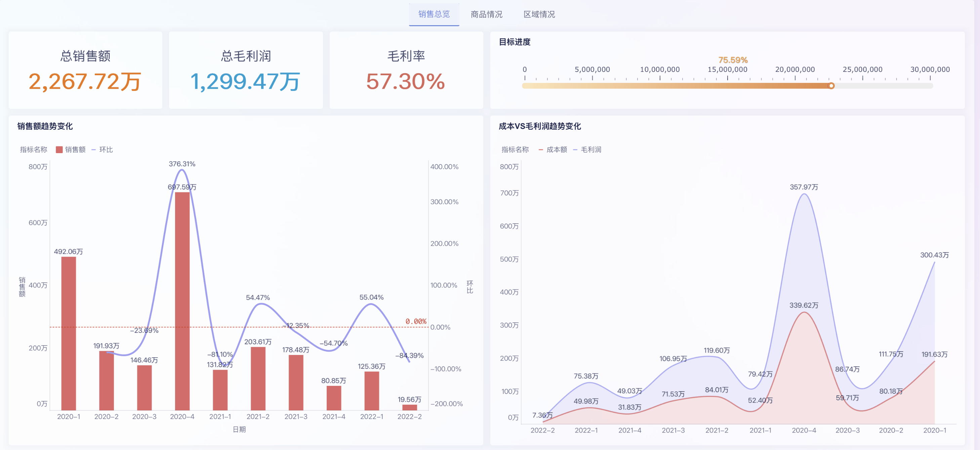Select the 2022-2 bar showing 19.56万

pos(409,407)
